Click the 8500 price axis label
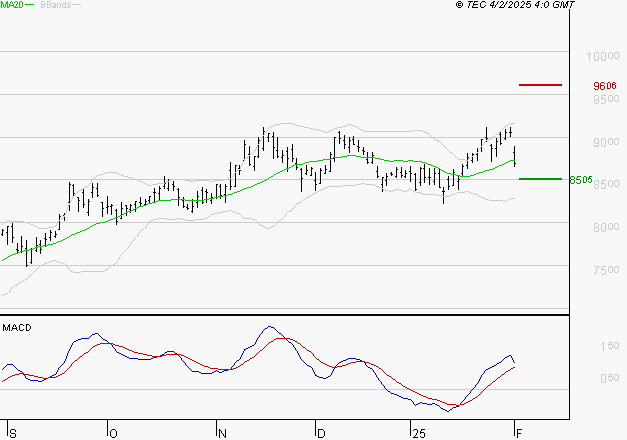The height and width of the screenshot is (440, 627). (606, 184)
